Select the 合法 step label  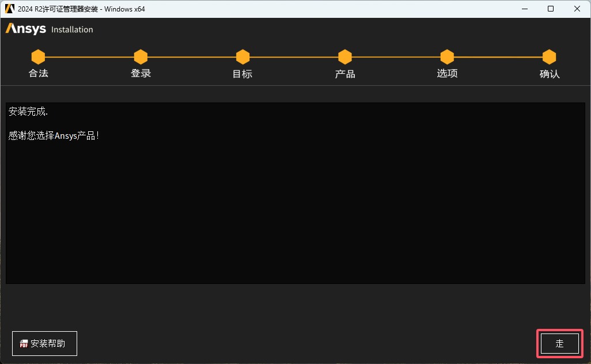click(x=38, y=74)
